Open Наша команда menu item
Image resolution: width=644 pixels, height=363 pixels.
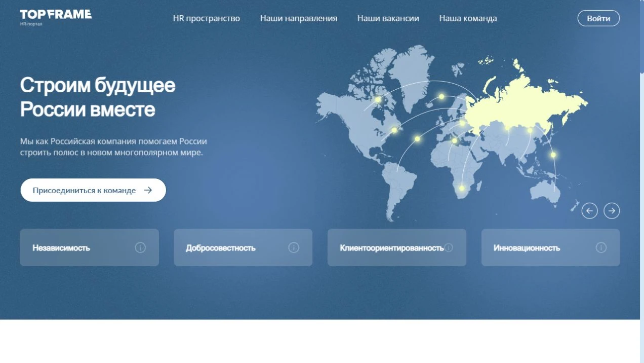468,18
